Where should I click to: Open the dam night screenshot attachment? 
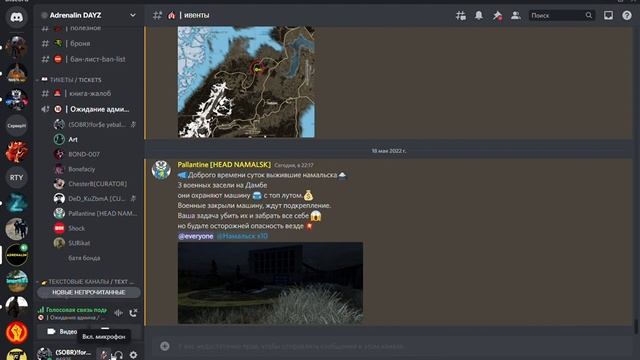(x=270, y=283)
